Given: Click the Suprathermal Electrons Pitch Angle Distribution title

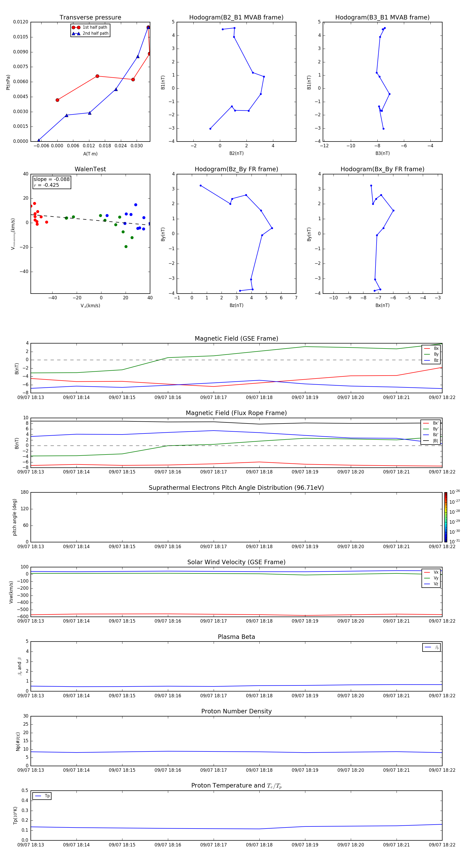Looking at the screenshot, I should click(x=236, y=488).
